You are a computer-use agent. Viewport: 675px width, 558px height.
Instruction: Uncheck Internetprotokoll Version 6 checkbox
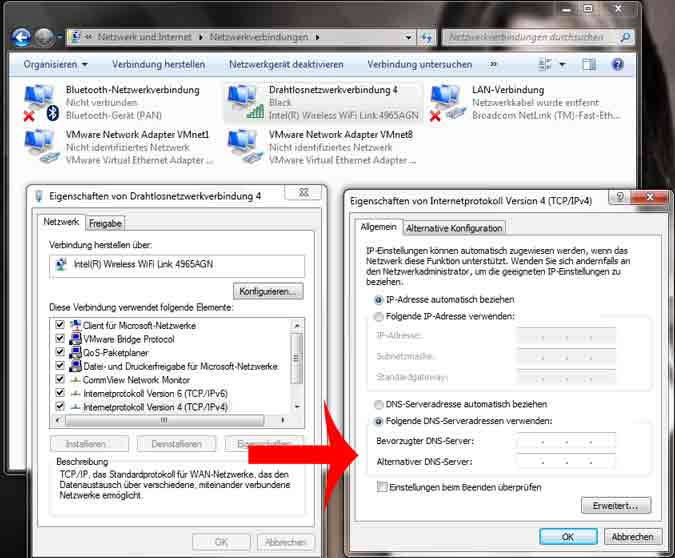point(60,393)
